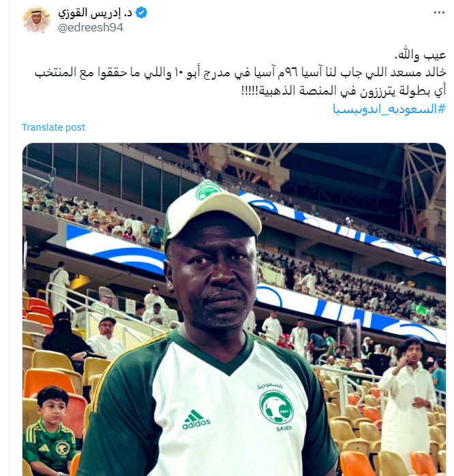Image resolution: width=454 pixels, height=476 pixels.
Task: Open the author's profile avatar
Action: point(37,20)
